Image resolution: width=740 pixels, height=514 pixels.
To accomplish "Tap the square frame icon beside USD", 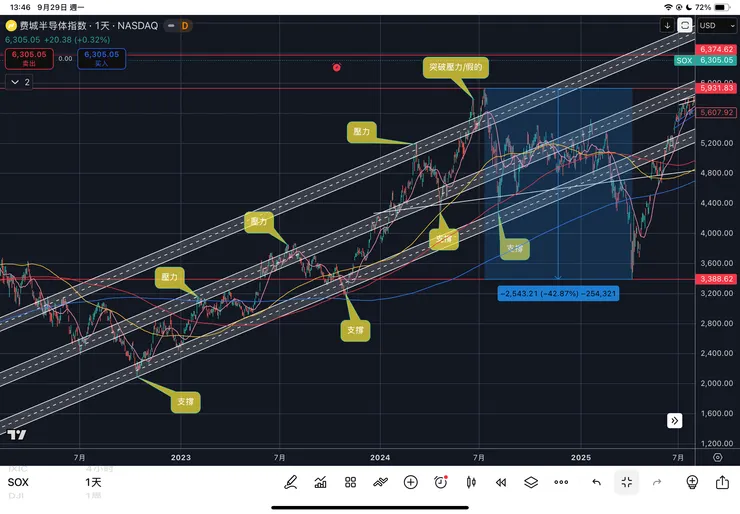I will click(x=685, y=25).
